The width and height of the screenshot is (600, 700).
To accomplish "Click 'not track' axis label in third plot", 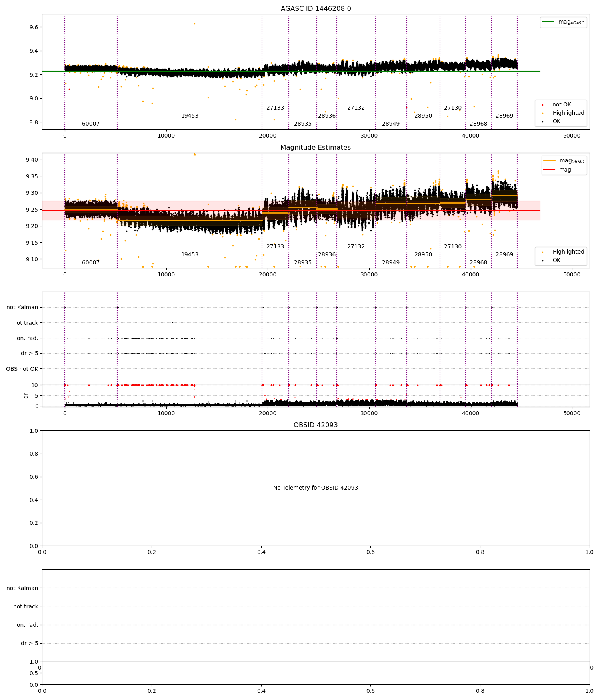I will (26, 323).
